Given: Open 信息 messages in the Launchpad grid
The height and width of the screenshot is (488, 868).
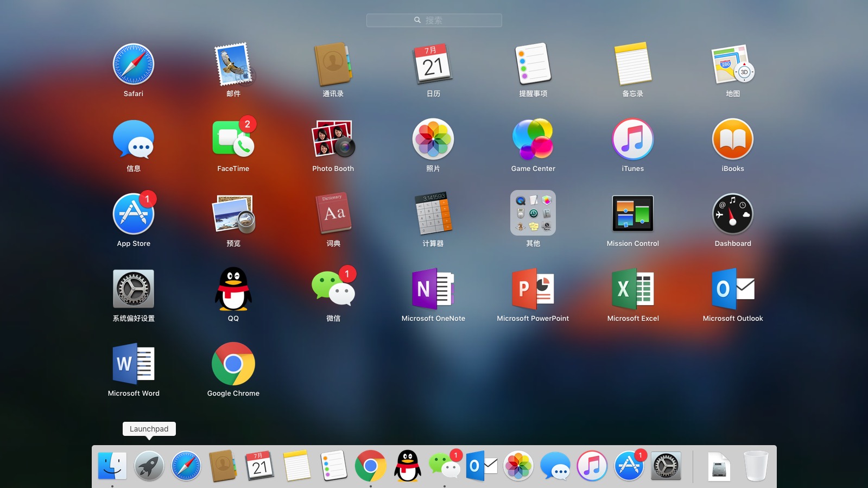Looking at the screenshot, I should 134,139.
